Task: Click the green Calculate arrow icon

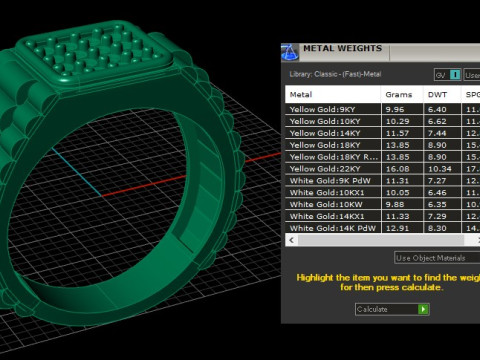Action: coord(423,309)
